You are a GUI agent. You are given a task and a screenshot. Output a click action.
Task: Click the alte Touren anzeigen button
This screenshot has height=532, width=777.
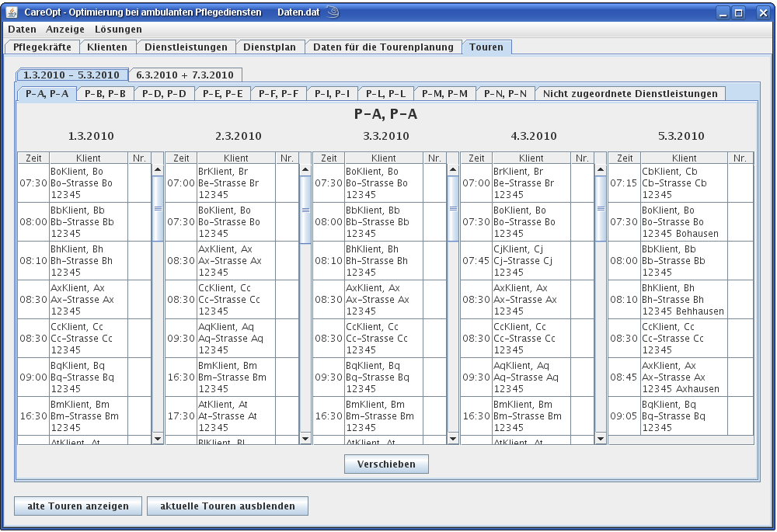78,506
